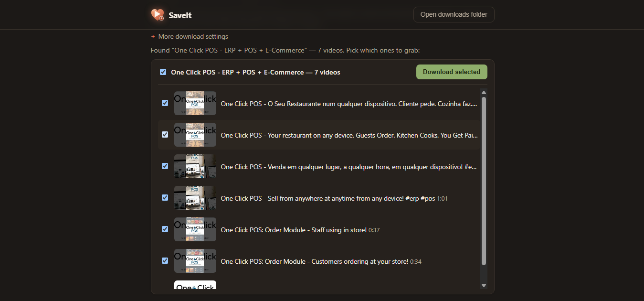Toggle the select-all playlist checkbox

[163, 72]
